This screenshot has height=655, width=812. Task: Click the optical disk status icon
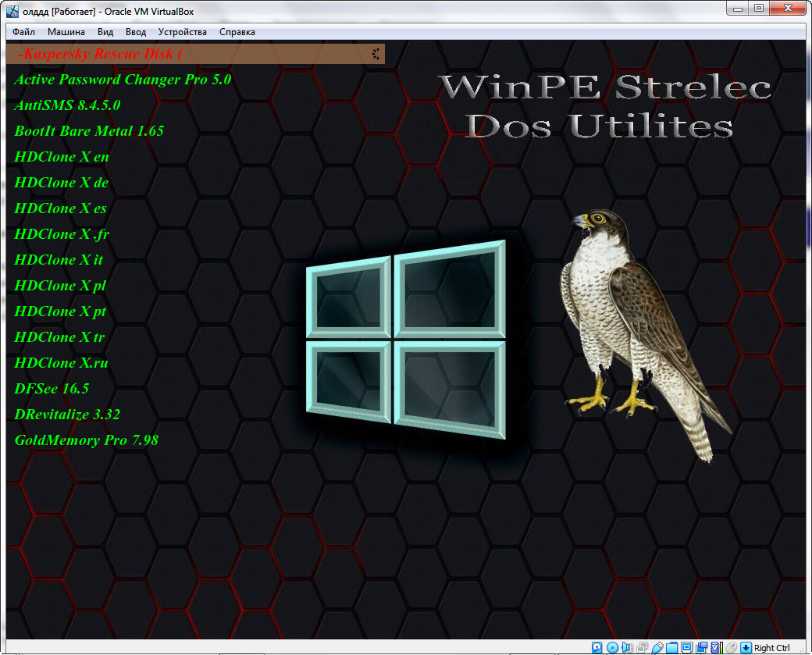click(x=613, y=647)
